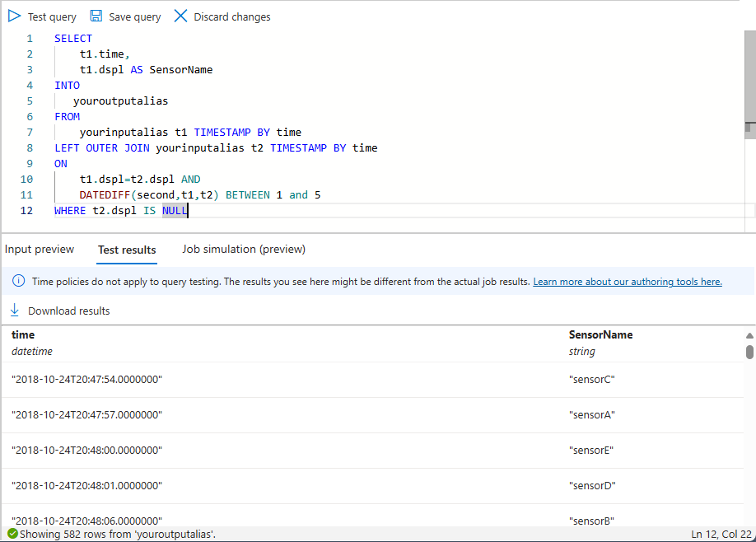Click the green success checkmark icon
The image size is (756, 542).
pyautogui.click(x=13, y=533)
